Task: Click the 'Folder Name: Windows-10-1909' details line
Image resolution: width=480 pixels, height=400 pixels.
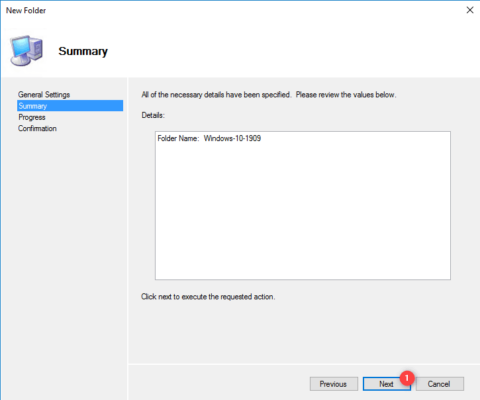Action: coord(209,138)
